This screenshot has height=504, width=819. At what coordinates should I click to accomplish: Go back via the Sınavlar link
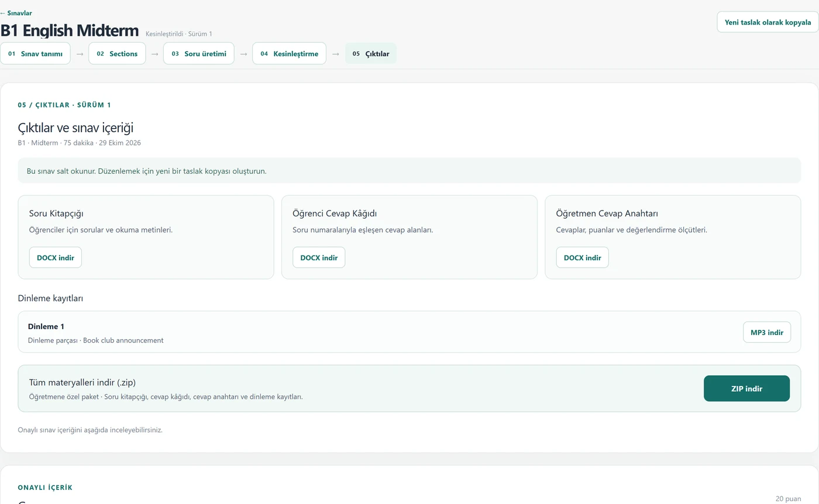pos(16,13)
